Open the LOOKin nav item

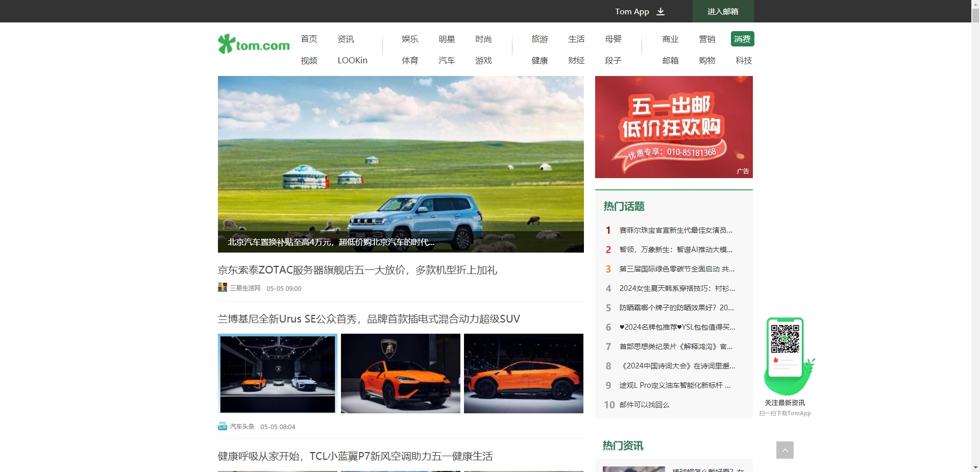[x=352, y=60]
